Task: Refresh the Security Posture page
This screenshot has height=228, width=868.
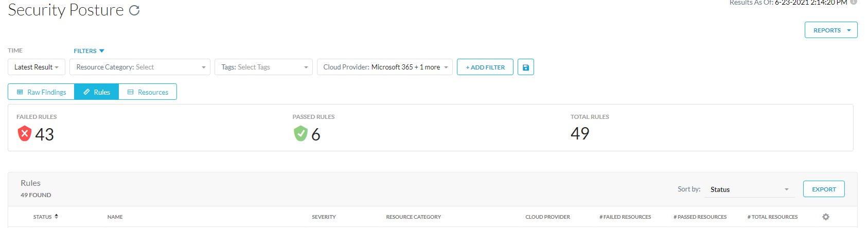Action: 134,10
